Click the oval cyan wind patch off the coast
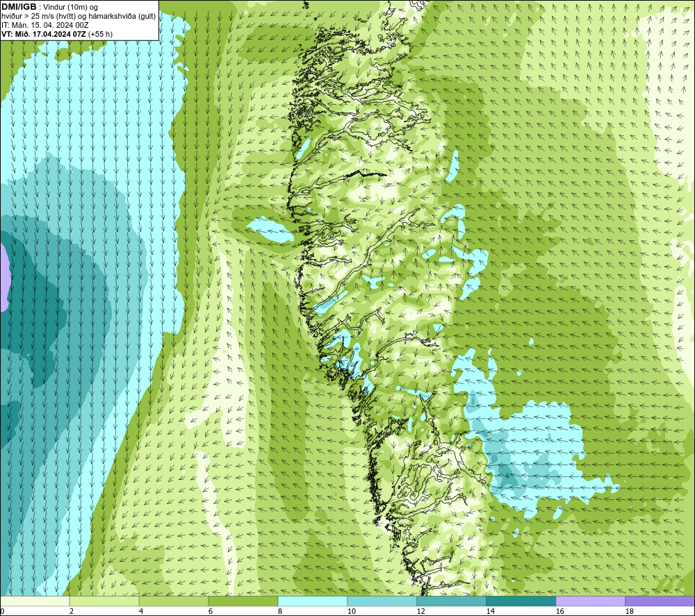This screenshot has height=616, width=695. pos(270,231)
